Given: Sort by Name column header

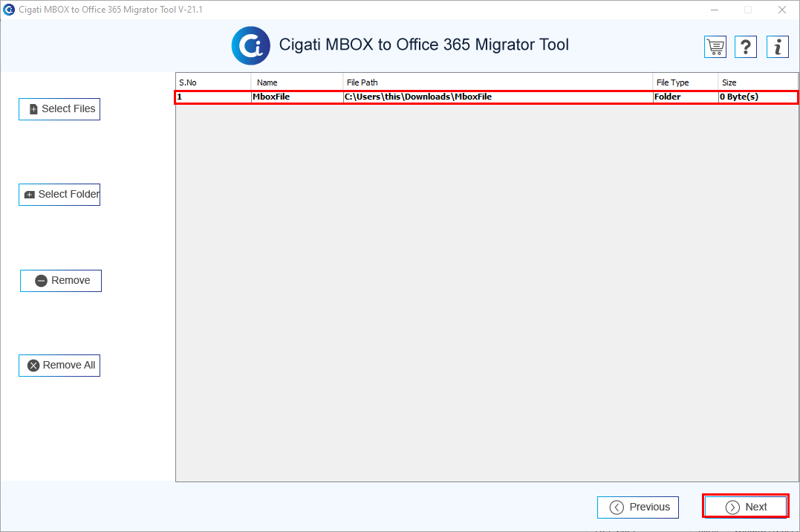Looking at the screenshot, I should pos(296,82).
